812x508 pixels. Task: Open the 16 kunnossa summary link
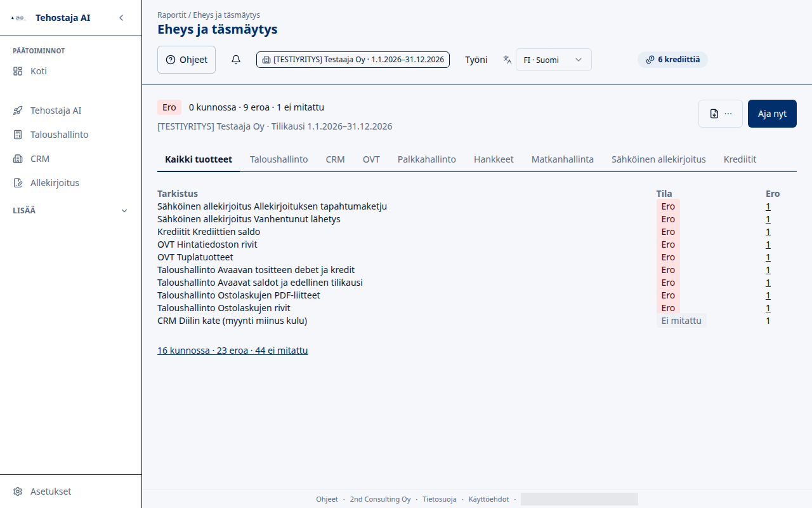(x=233, y=350)
